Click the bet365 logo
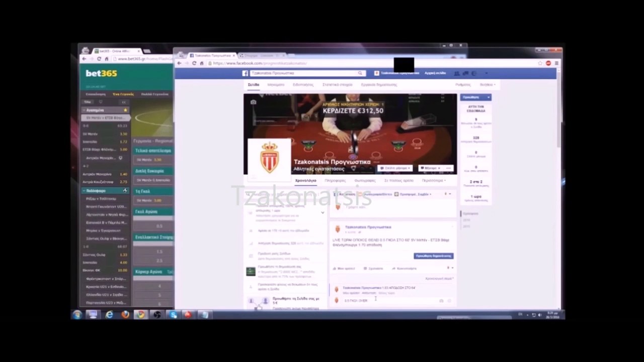This screenshot has height=362, width=644. point(101,73)
